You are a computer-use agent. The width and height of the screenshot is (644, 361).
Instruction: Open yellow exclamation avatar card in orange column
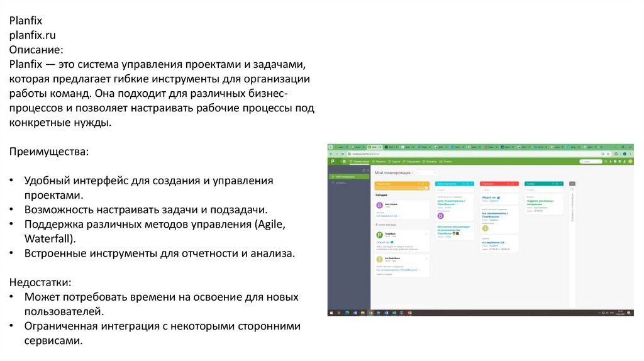coord(402,265)
